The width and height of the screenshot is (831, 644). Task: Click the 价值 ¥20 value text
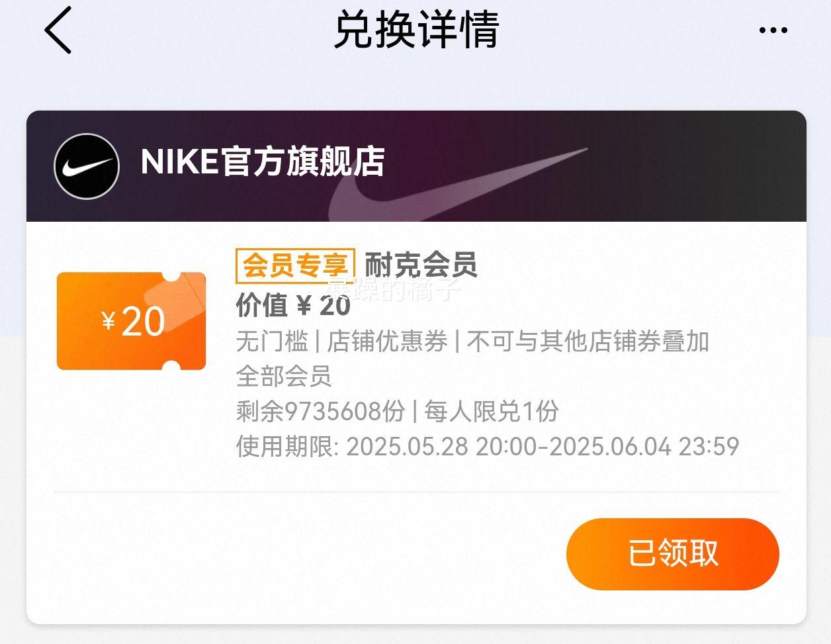293,305
